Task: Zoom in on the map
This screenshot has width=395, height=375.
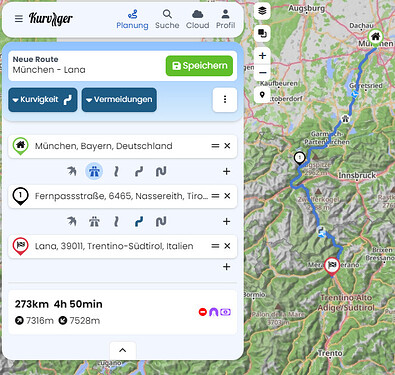Action: (262, 56)
